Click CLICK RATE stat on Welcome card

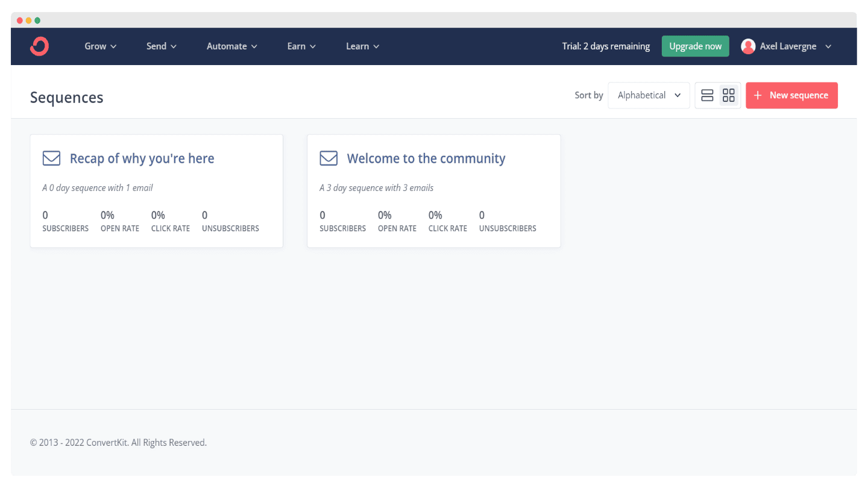[448, 221]
